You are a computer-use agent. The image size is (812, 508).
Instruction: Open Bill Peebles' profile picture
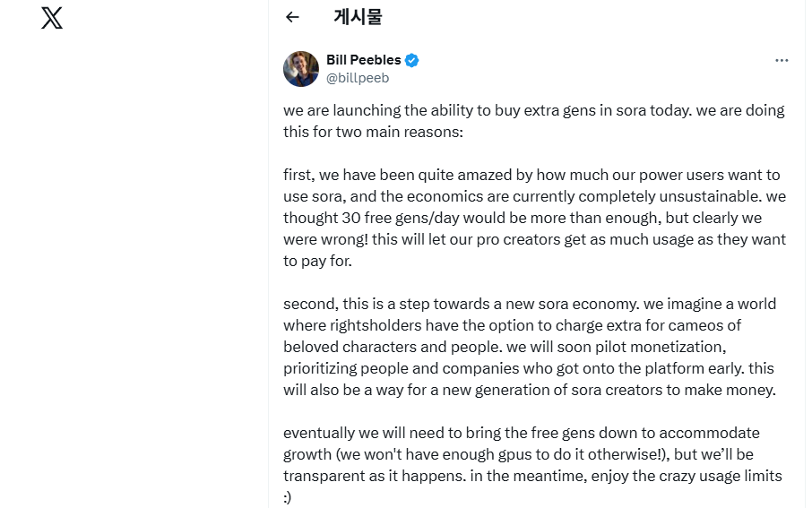tap(301, 69)
